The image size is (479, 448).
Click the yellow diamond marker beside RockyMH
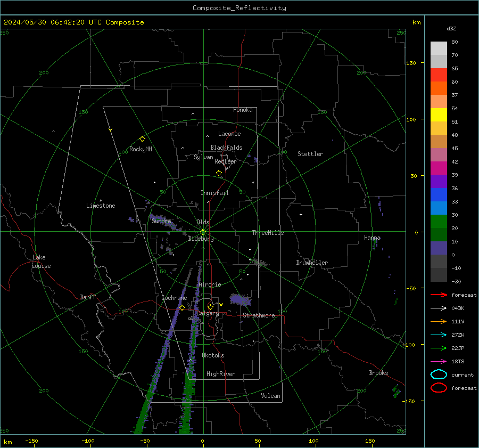click(142, 139)
